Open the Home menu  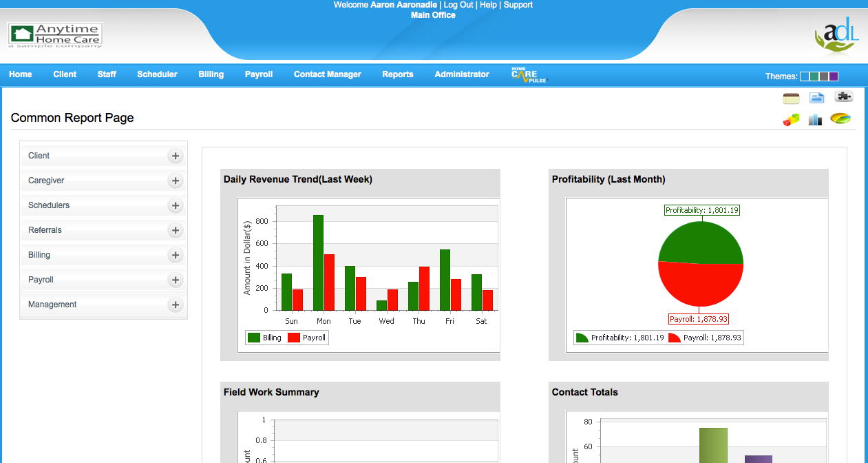[x=21, y=74]
